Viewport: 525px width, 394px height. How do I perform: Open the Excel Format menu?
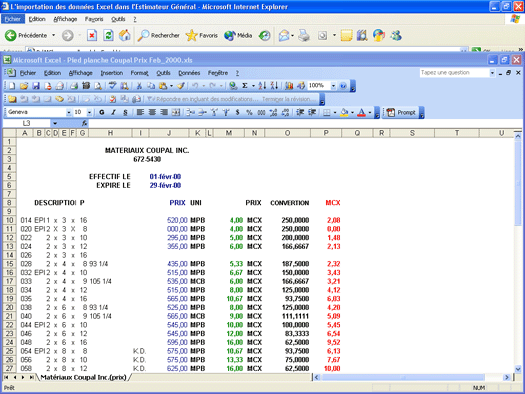click(139, 73)
